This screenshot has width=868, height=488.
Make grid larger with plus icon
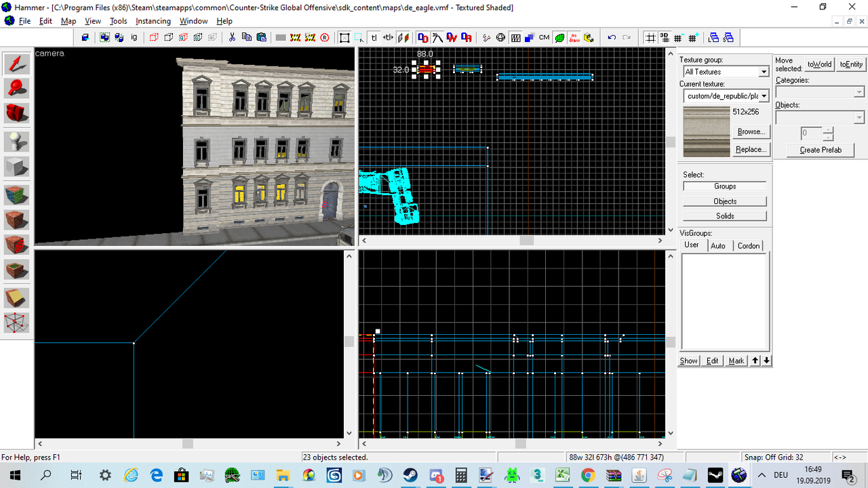(x=694, y=37)
